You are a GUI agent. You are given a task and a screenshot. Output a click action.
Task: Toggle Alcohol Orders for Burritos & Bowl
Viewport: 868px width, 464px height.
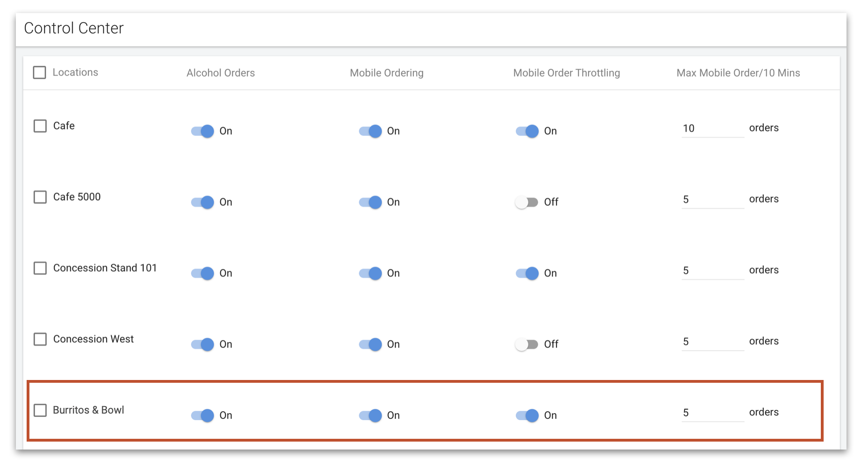click(203, 415)
